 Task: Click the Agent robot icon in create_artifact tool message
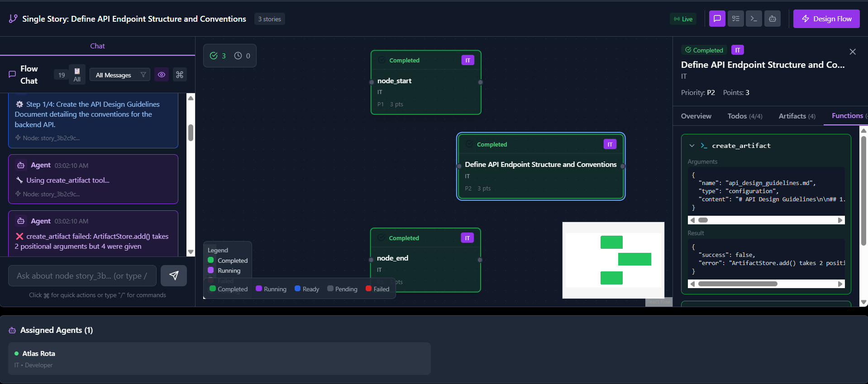coord(21,165)
